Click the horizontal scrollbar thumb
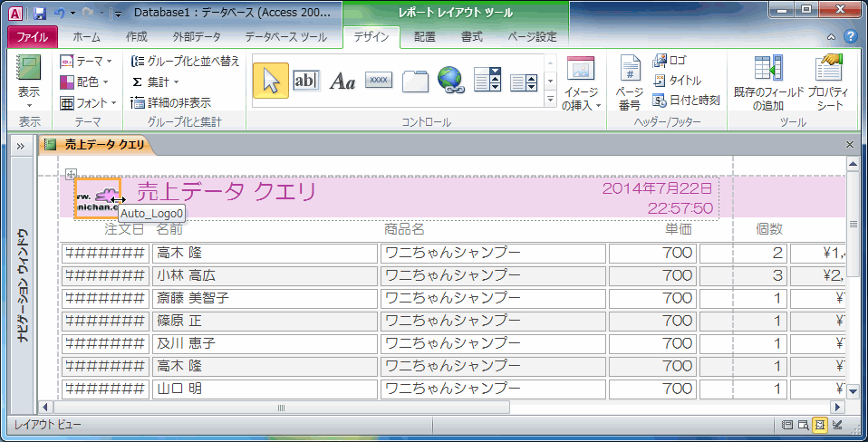This screenshot has height=442, width=868. 281,408
